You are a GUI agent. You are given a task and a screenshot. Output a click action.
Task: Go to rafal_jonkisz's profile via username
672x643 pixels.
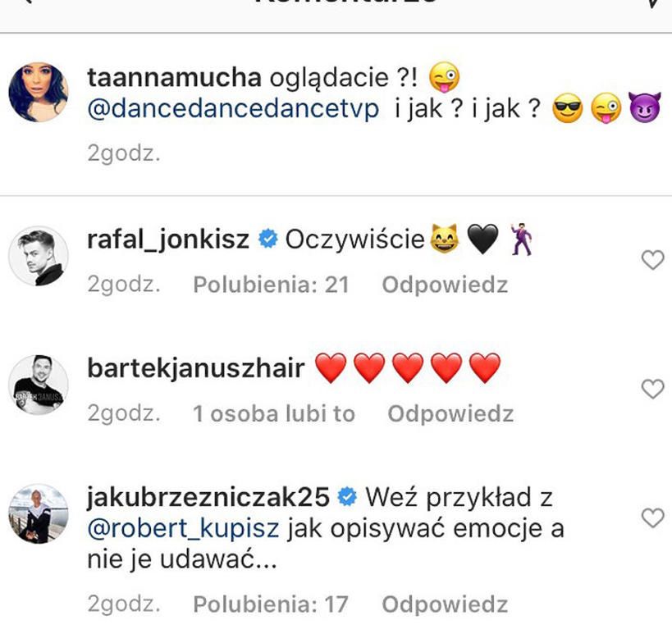tap(168, 239)
